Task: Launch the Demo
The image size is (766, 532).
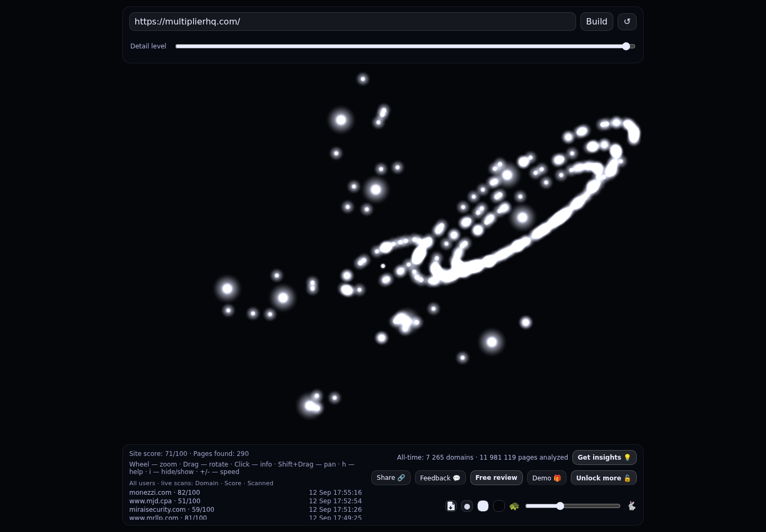Action: (x=547, y=478)
